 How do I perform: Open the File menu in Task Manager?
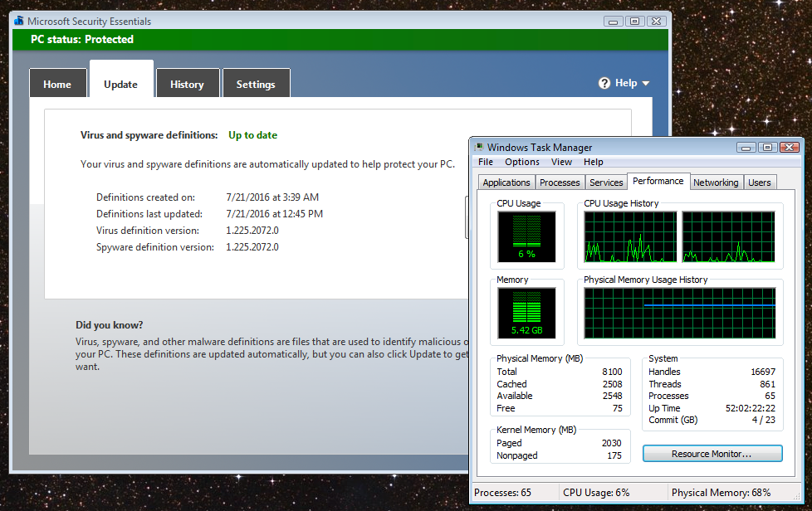click(x=486, y=162)
